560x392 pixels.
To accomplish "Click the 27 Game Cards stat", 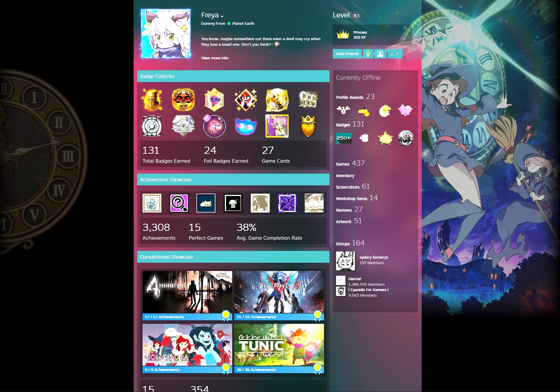I will pos(276,154).
